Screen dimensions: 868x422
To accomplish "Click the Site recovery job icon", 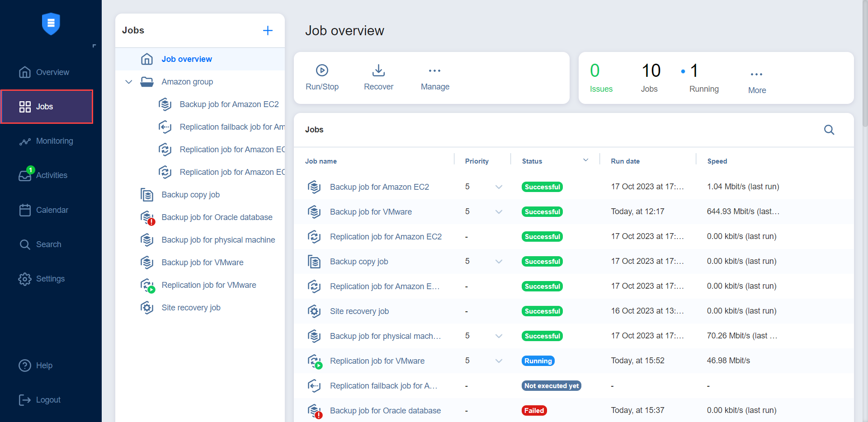I will [146, 307].
